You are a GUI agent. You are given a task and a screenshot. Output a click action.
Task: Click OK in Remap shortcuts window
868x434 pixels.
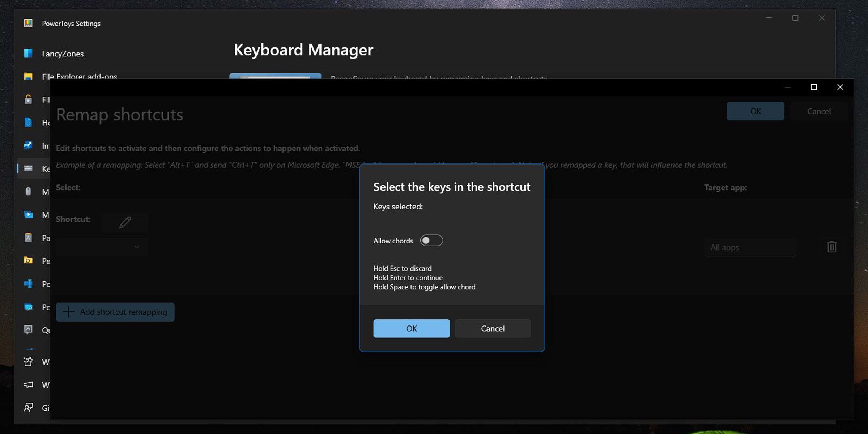(x=755, y=111)
